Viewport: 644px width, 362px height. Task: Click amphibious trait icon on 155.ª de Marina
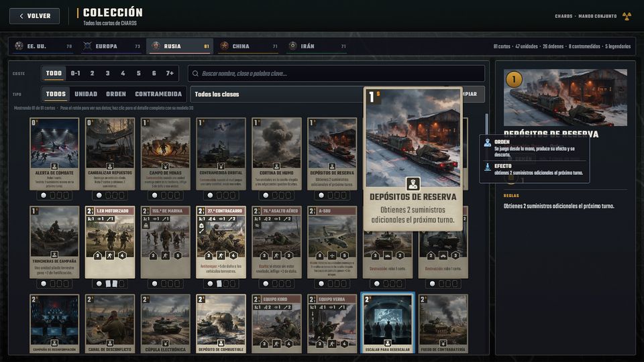146,225
